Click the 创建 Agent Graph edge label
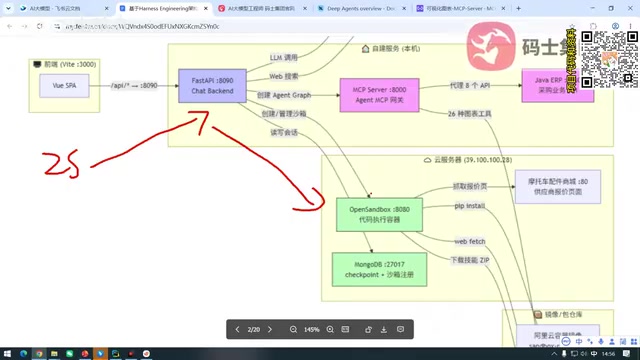This screenshot has height=360, width=640. coord(284,95)
